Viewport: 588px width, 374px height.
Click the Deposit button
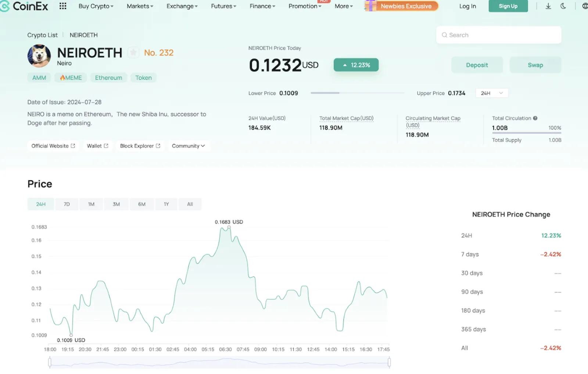tap(477, 65)
